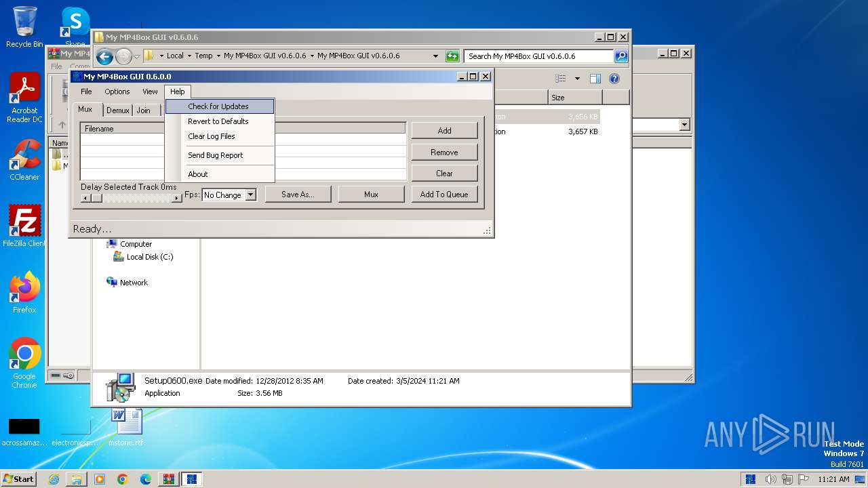Image resolution: width=868 pixels, height=488 pixels.
Task: Open Explorer view options dropdown arrow
Action: coord(577,79)
